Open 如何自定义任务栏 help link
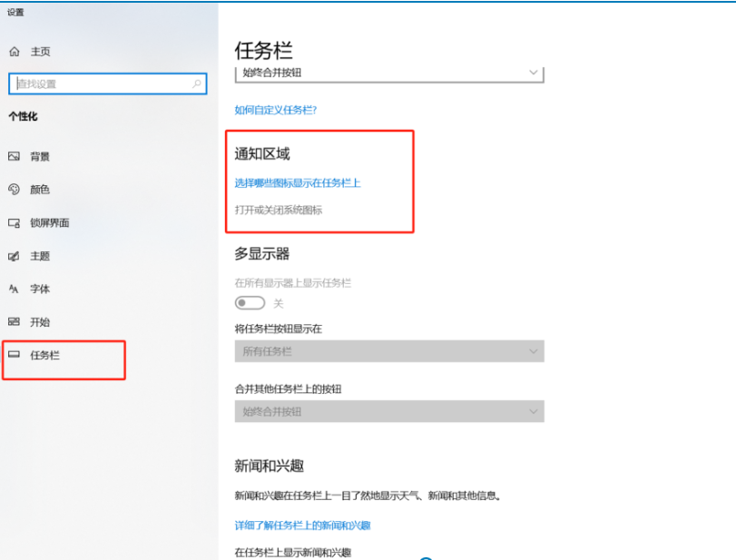The image size is (736, 560). pos(275,110)
